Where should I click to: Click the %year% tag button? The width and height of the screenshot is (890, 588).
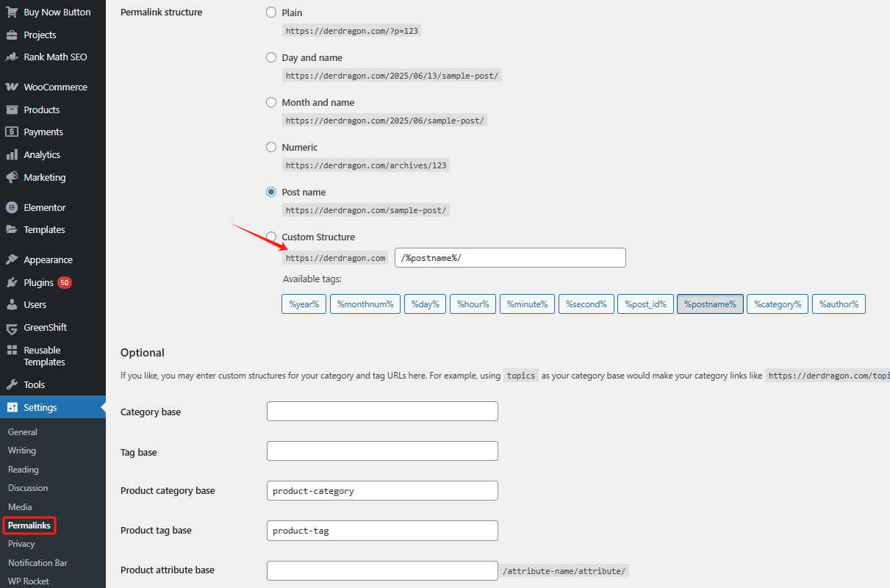(x=304, y=304)
